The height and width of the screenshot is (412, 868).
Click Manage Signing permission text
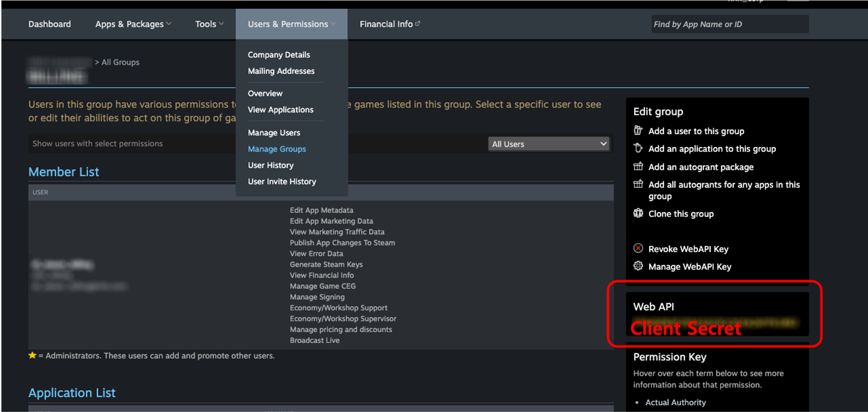coord(317,297)
